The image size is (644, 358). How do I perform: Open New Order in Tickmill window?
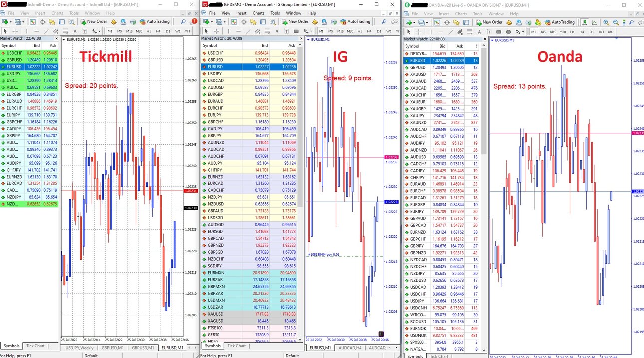click(x=95, y=21)
